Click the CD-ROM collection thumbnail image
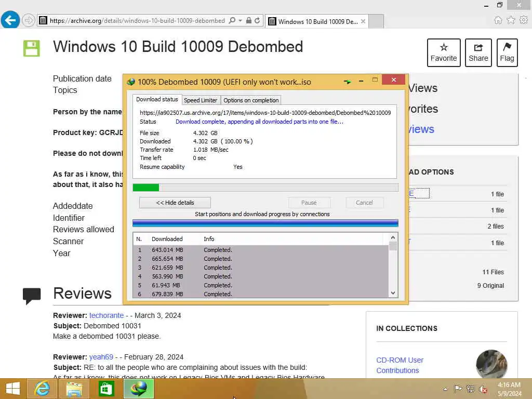Screen dimensions: 532x399 [x=491, y=364]
